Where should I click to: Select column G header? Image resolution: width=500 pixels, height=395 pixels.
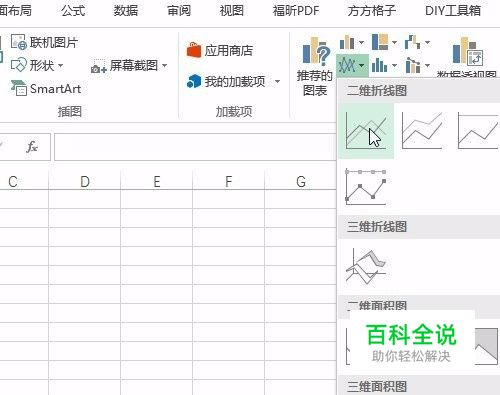301,181
